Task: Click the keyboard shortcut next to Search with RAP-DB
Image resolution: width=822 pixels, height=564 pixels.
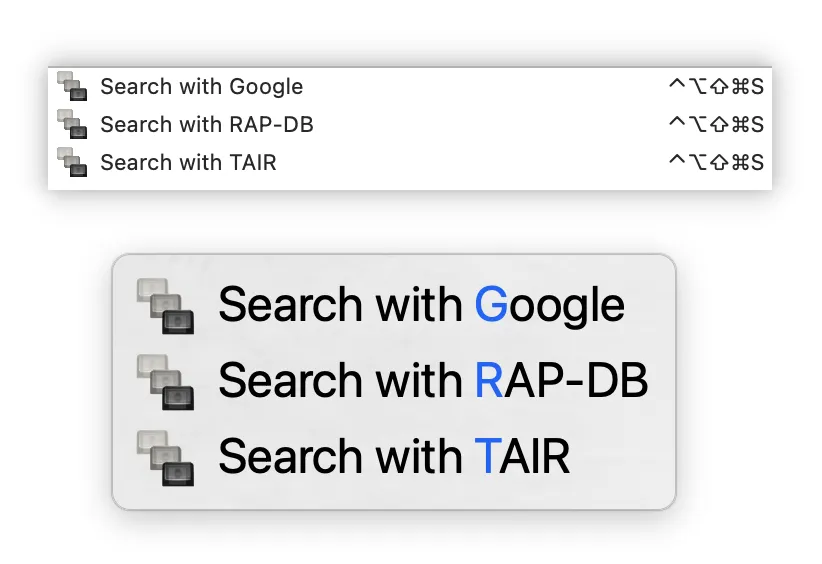Action: [x=715, y=125]
